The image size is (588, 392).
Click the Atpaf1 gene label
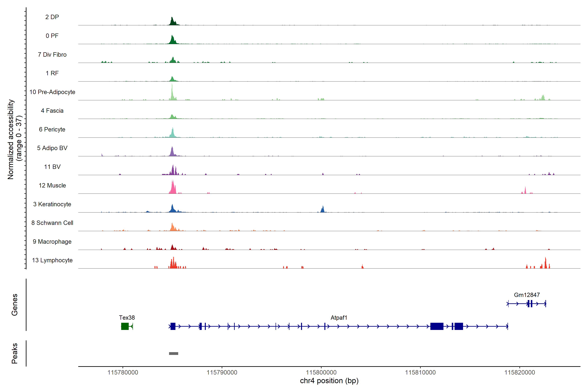pyautogui.click(x=339, y=318)
